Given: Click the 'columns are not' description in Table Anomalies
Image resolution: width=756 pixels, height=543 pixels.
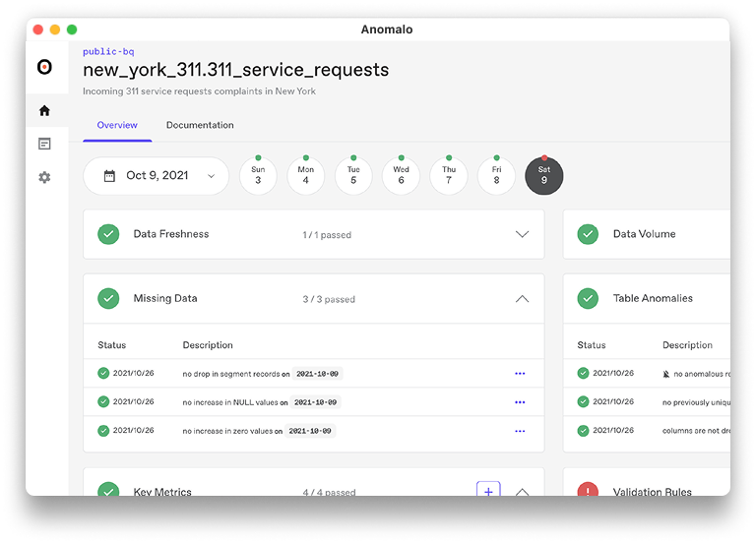Looking at the screenshot, I should (x=696, y=431).
